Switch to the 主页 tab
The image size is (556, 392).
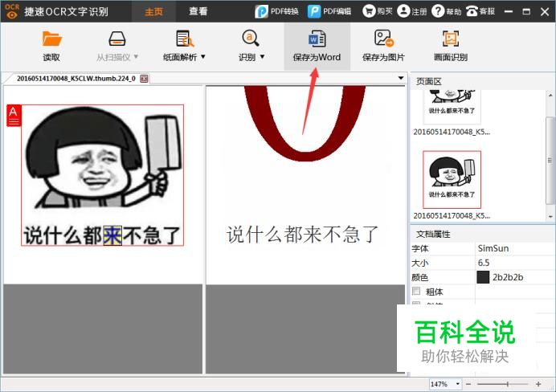coord(153,11)
